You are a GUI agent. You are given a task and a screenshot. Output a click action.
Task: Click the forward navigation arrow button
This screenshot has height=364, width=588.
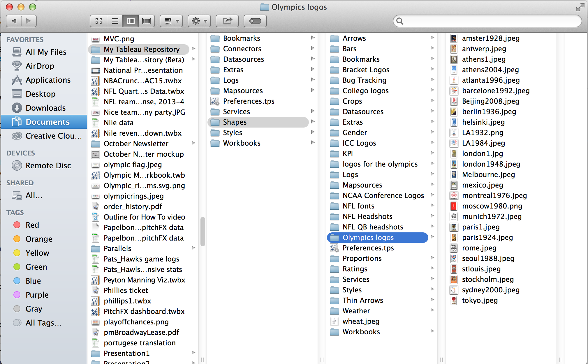click(x=28, y=21)
